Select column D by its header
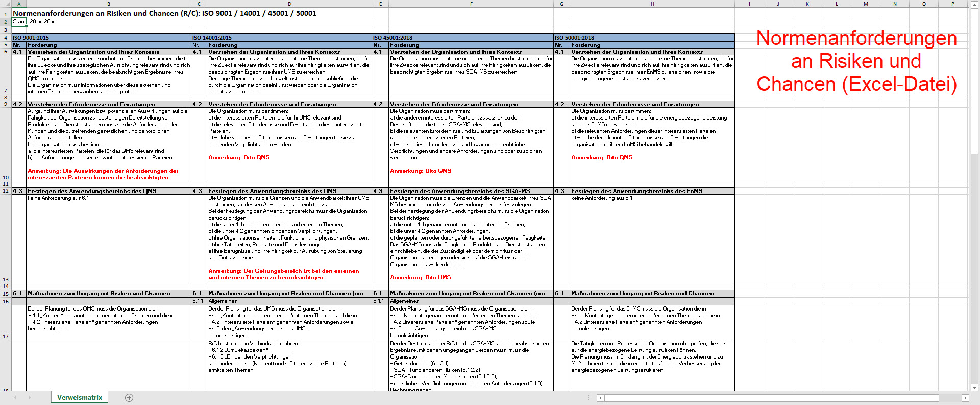 [x=289, y=4]
